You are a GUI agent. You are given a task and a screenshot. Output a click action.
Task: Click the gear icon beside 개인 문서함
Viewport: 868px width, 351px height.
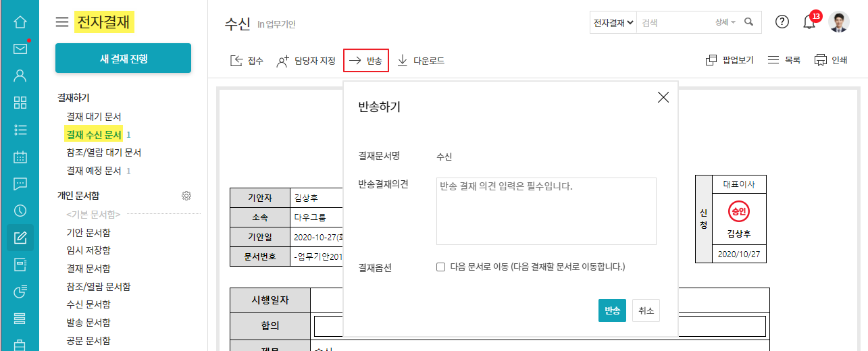(x=186, y=196)
